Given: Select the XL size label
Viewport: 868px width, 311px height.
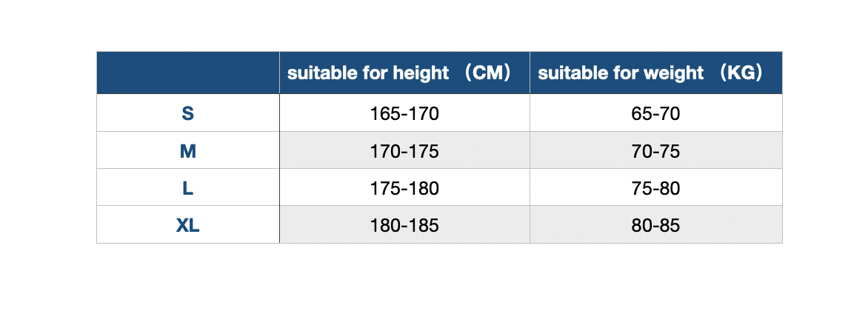Looking at the screenshot, I should pyautogui.click(x=187, y=226).
